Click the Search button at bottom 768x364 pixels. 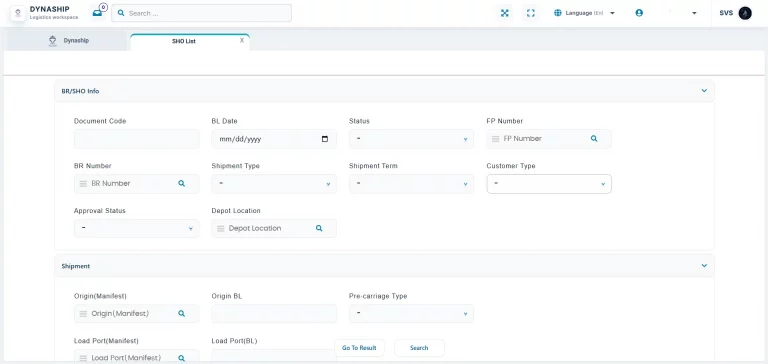(x=419, y=348)
